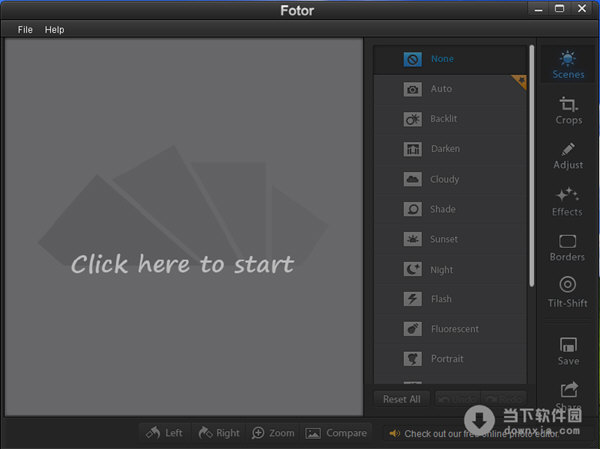This screenshot has width=600, height=449.
Task: Pick the Fluorescent scene icon
Action: pyautogui.click(x=412, y=329)
